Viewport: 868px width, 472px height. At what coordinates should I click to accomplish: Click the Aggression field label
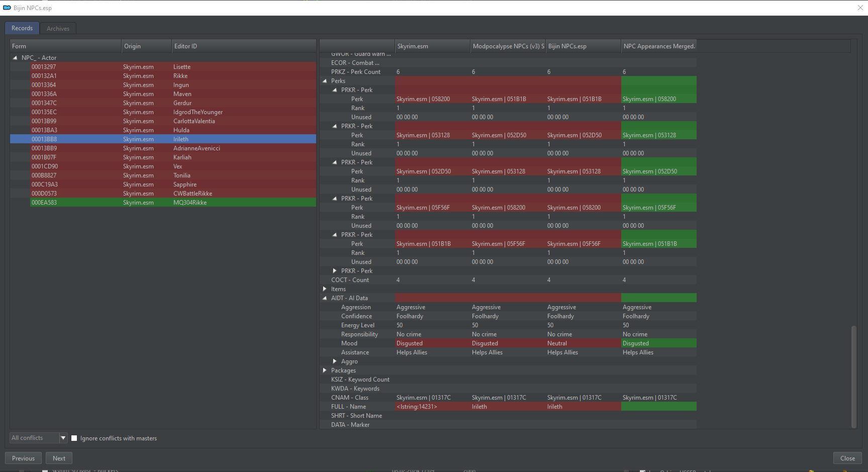pyautogui.click(x=356, y=307)
